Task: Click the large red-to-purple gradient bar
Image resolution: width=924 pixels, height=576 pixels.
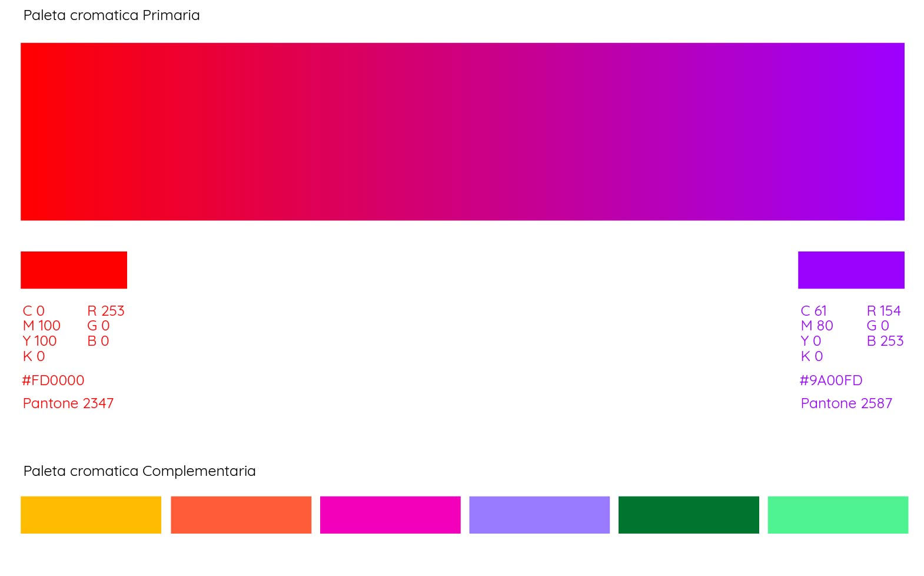Action: coord(462,131)
